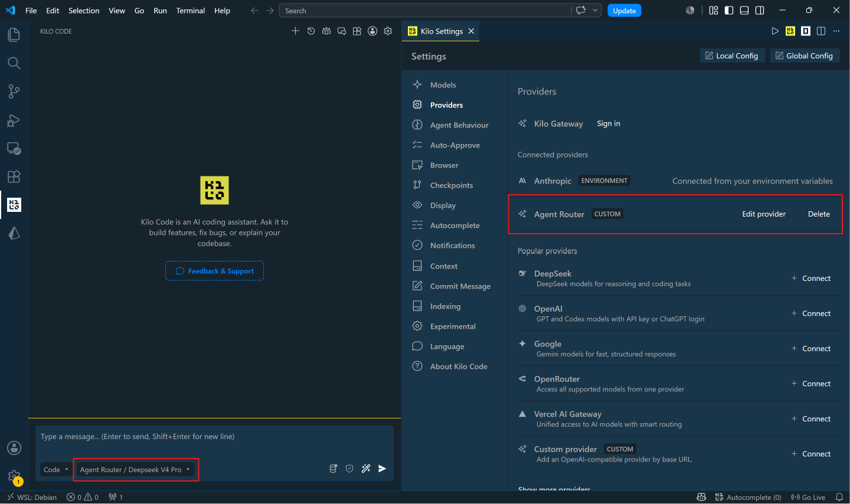Image resolution: width=850 pixels, height=504 pixels.
Task: Open the Help menu
Action: point(222,11)
